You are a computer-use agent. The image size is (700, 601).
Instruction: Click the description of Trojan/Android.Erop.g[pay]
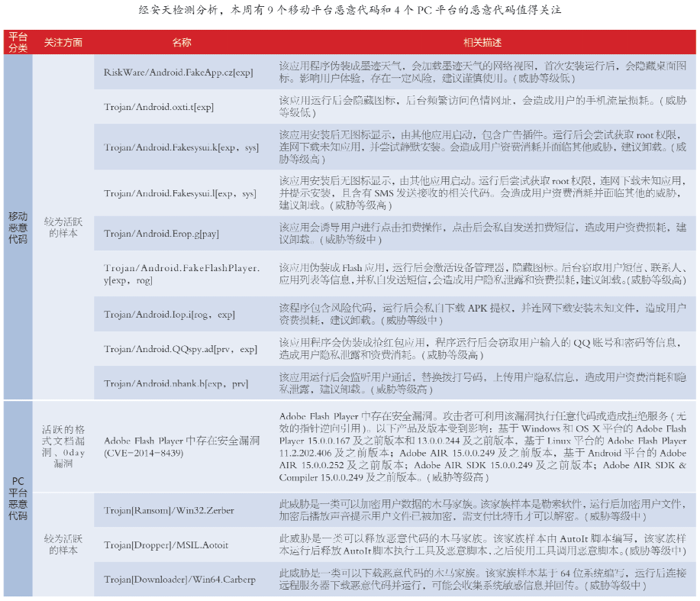(x=482, y=234)
